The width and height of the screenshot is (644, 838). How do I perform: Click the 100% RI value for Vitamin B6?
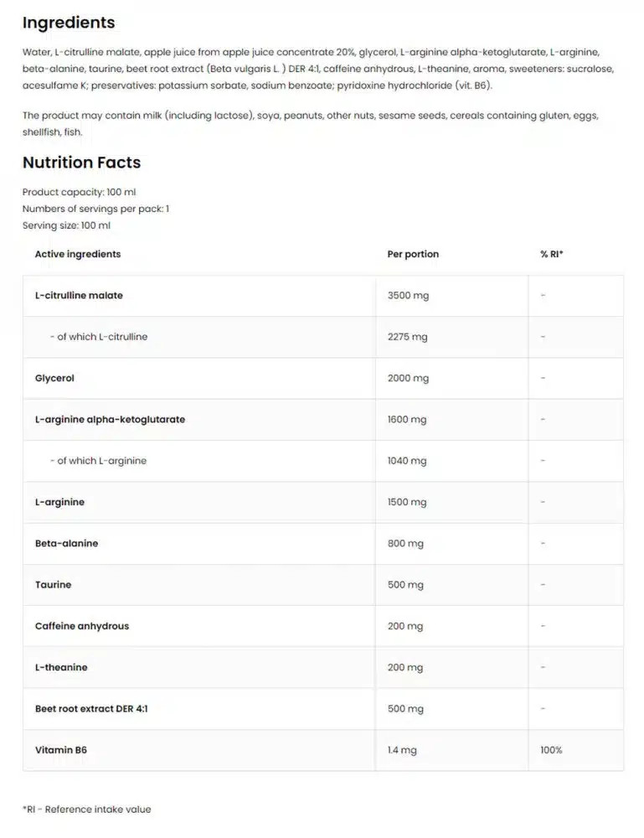point(551,750)
